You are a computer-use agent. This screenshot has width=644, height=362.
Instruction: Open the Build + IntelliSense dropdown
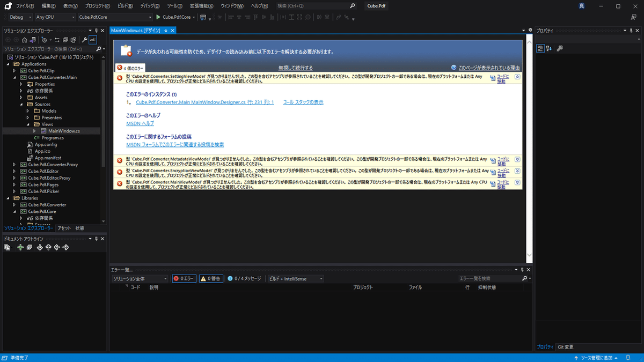295,279
